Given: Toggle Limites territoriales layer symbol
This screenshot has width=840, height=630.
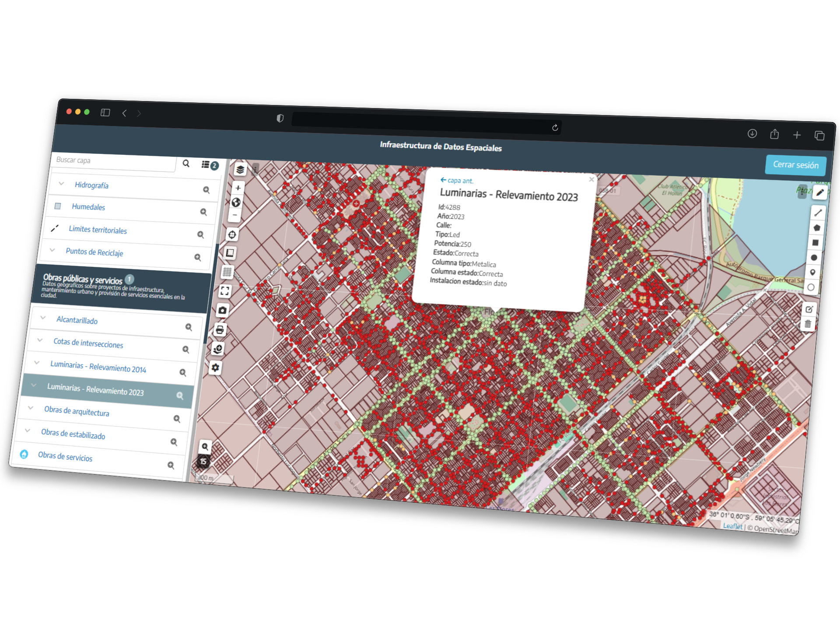Looking at the screenshot, I should click(55, 228).
